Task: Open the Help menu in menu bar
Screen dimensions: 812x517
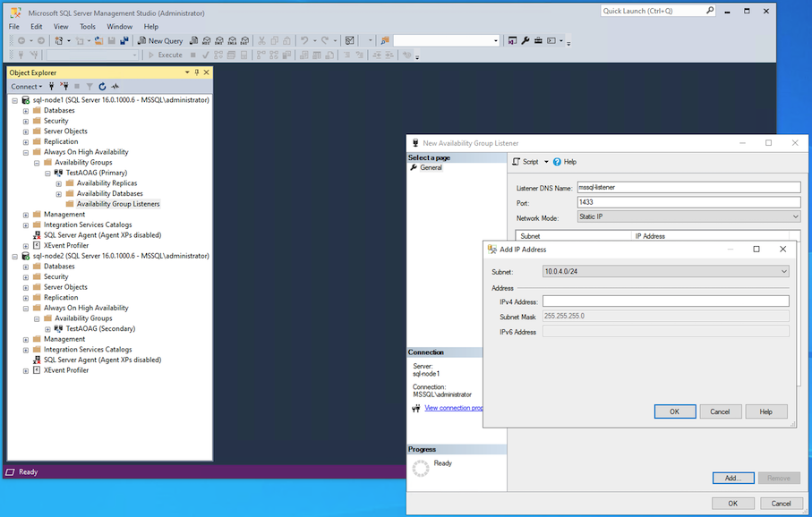Action: point(151,27)
